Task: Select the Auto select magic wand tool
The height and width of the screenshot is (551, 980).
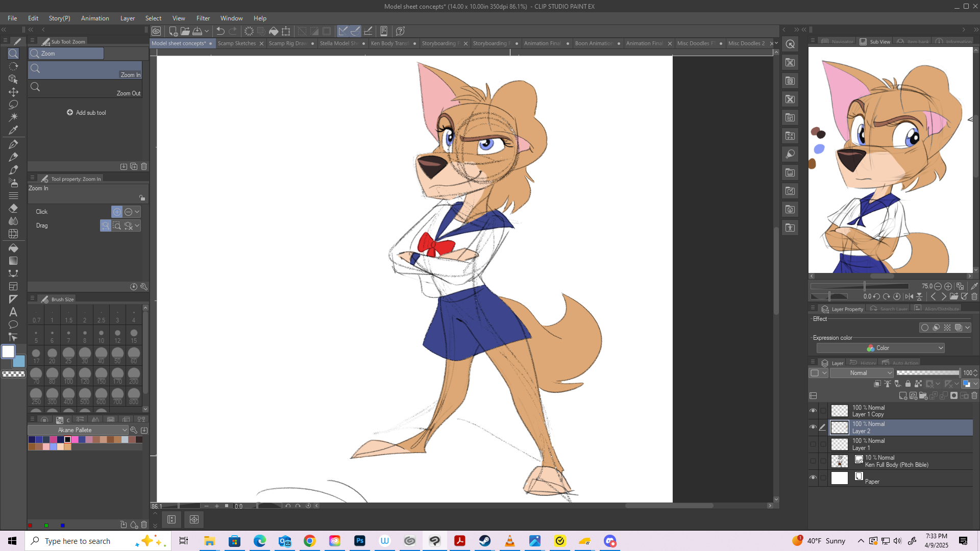Action: [x=13, y=117]
